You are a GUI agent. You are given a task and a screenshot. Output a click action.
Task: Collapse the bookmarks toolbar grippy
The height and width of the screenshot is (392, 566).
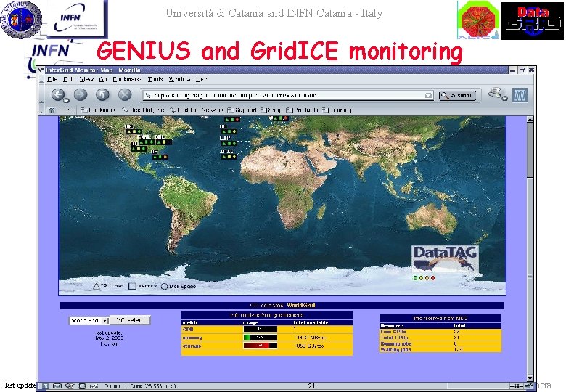coord(41,110)
